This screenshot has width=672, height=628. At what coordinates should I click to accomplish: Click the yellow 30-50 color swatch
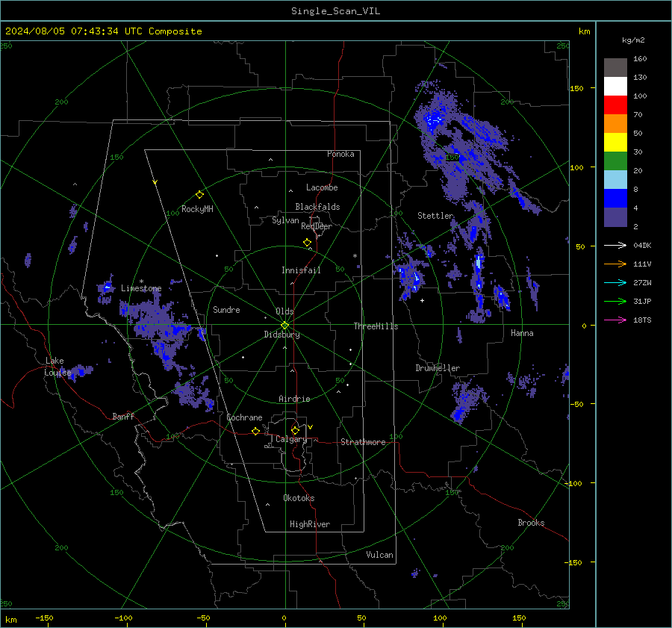615,143
